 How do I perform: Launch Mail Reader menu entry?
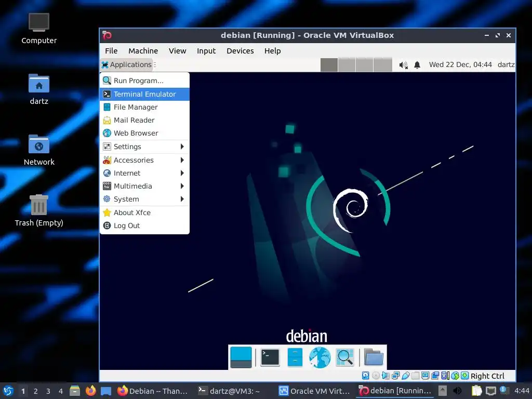144,120
